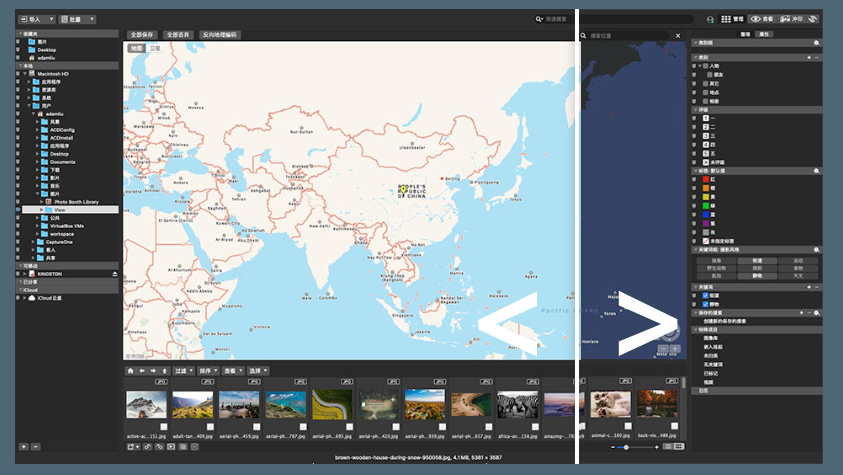Viewport: 843px width, 475px height.
Task: Add a new category with plus icon
Action: tap(809, 57)
